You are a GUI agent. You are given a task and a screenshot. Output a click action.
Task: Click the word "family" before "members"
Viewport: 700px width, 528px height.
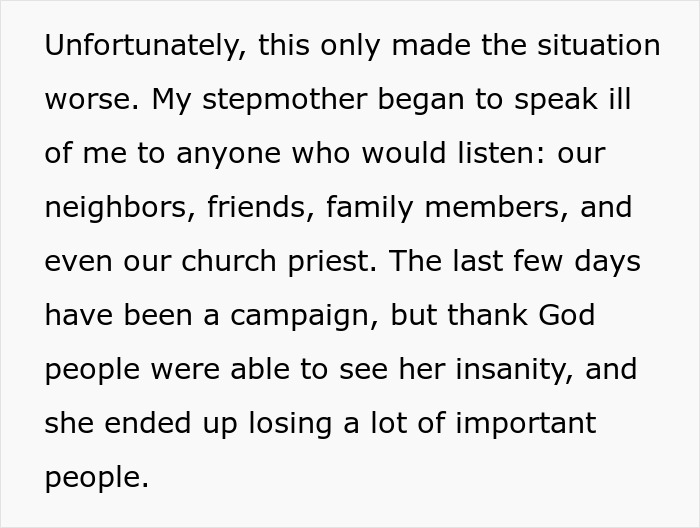pos(370,208)
